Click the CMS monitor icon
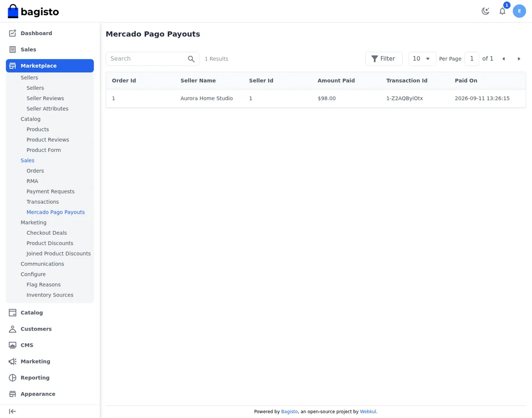Image resolution: width=532 pixels, height=418 pixels. tap(12, 345)
